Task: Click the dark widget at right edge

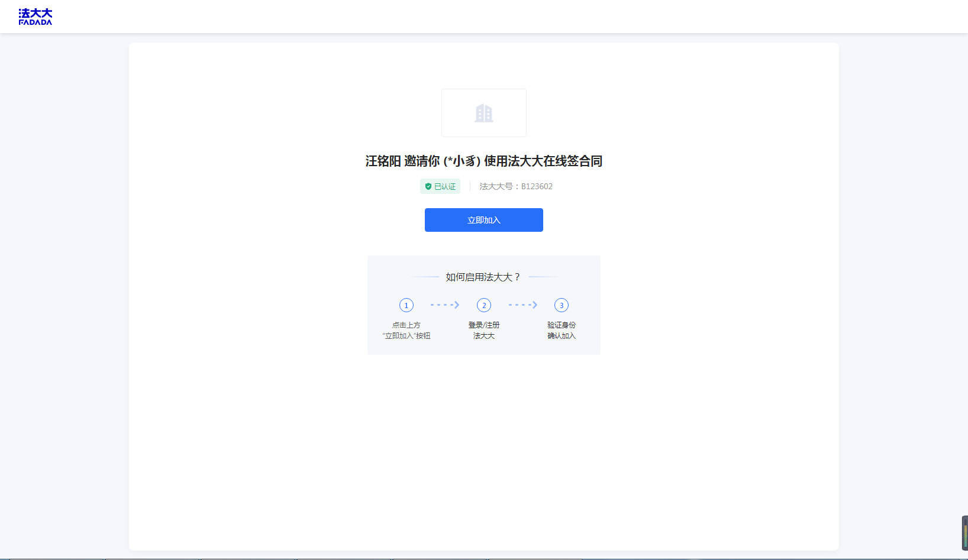Action: pyautogui.click(x=965, y=533)
